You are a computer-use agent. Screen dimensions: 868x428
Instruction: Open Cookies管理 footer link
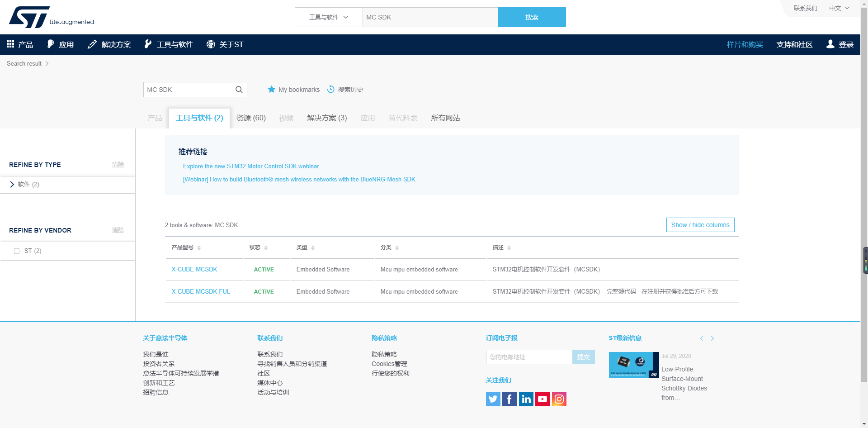click(389, 364)
